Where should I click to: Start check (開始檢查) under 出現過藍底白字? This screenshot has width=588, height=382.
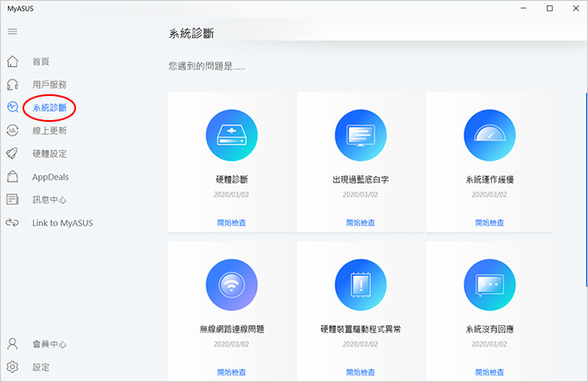click(x=361, y=223)
